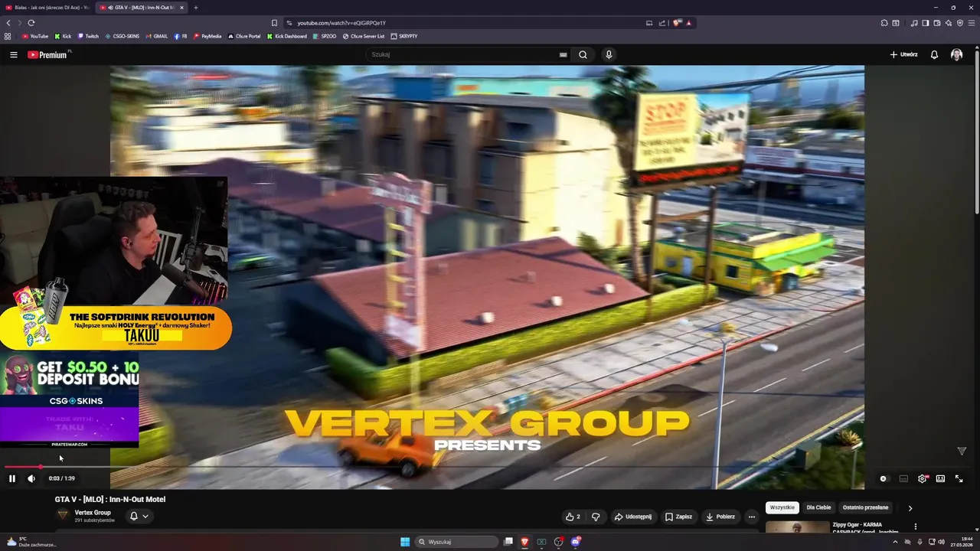Show more filter chips with the right arrow

[x=910, y=507]
